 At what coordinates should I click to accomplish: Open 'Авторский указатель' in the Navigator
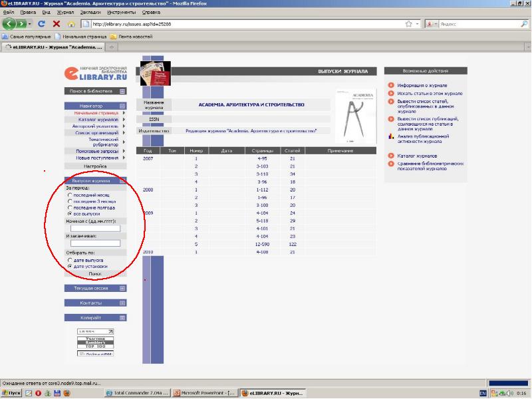pos(95,126)
